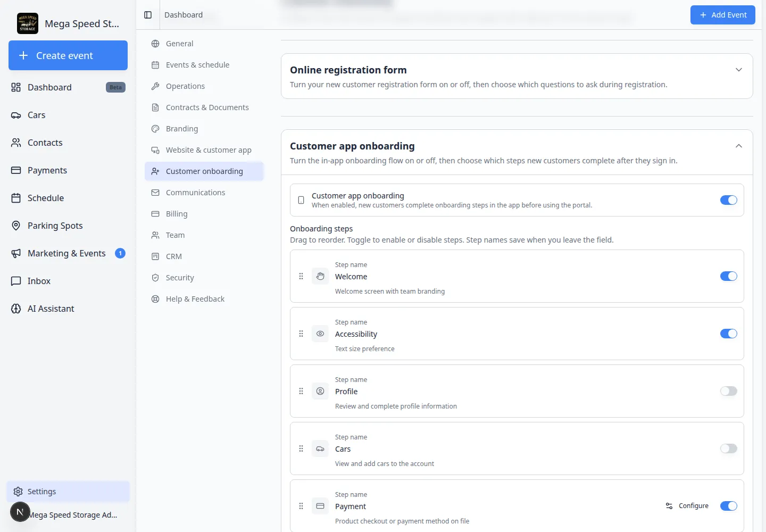This screenshot has width=766, height=532.
Task: Open Cars in main sidebar
Action: point(68,115)
